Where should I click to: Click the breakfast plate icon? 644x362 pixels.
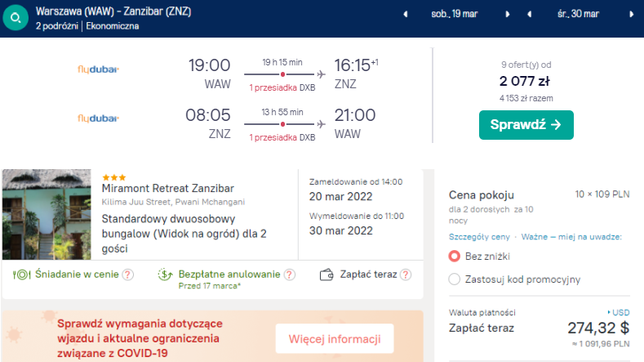click(21, 275)
